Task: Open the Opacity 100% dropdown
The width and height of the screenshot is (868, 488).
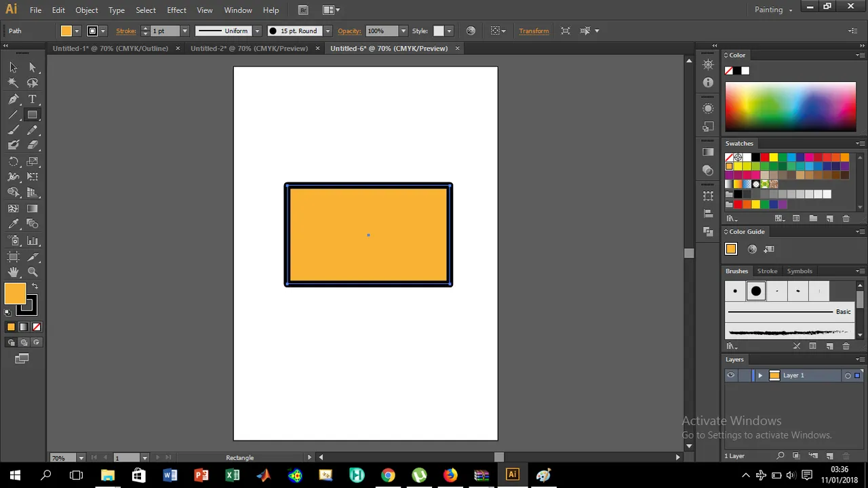Action: (403, 31)
